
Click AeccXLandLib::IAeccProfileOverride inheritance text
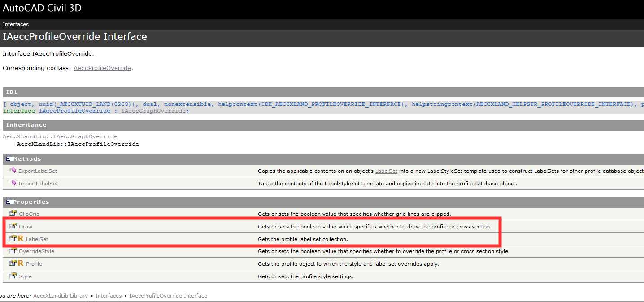78,144
